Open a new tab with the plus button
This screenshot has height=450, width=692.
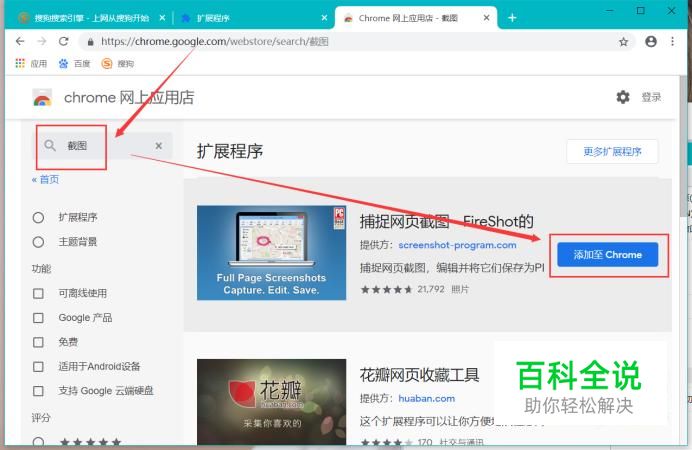point(512,18)
